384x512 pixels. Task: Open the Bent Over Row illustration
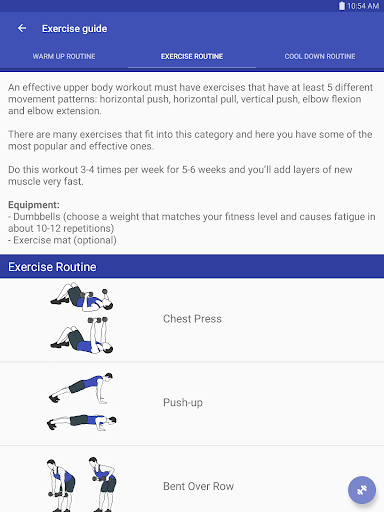click(x=82, y=484)
